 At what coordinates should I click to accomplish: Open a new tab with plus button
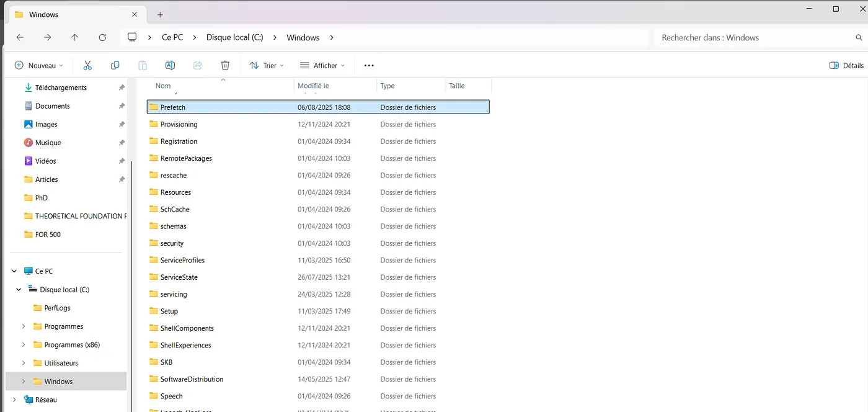click(160, 14)
